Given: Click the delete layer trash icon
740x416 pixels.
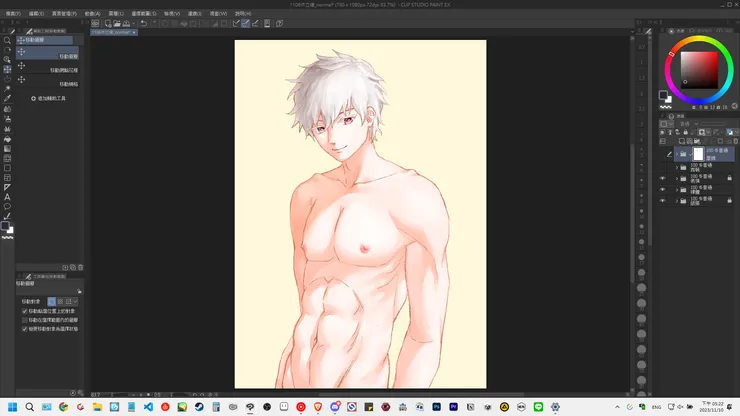Looking at the screenshot, I should coord(735,141).
